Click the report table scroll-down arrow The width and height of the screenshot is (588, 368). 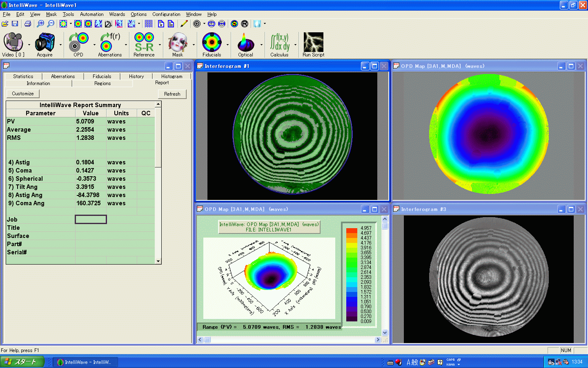tap(158, 261)
